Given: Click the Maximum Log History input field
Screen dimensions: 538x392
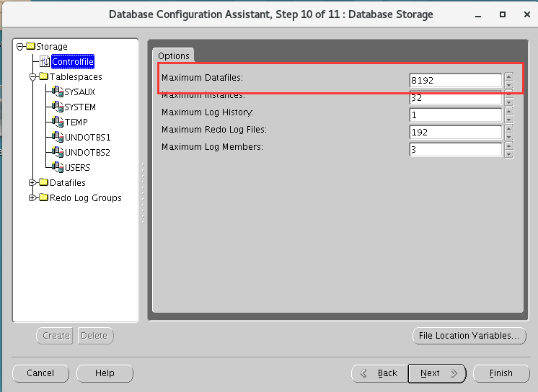Looking at the screenshot, I should [455, 115].
